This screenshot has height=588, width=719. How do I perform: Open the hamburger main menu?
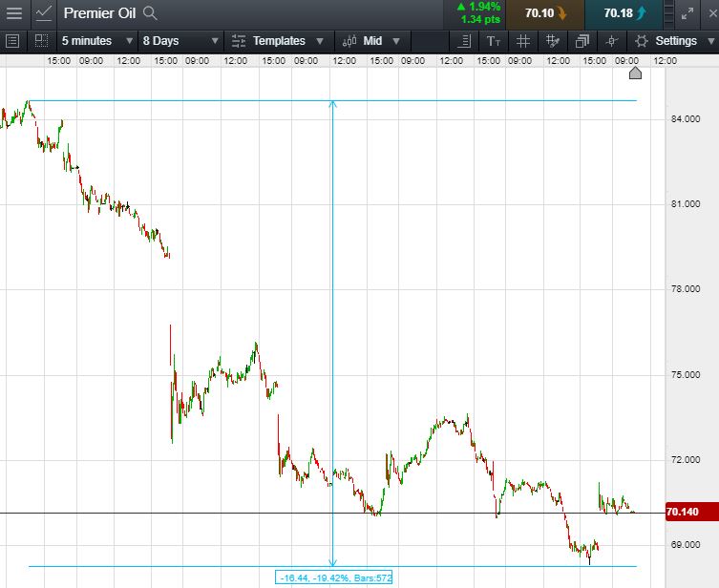pos(14,12)
